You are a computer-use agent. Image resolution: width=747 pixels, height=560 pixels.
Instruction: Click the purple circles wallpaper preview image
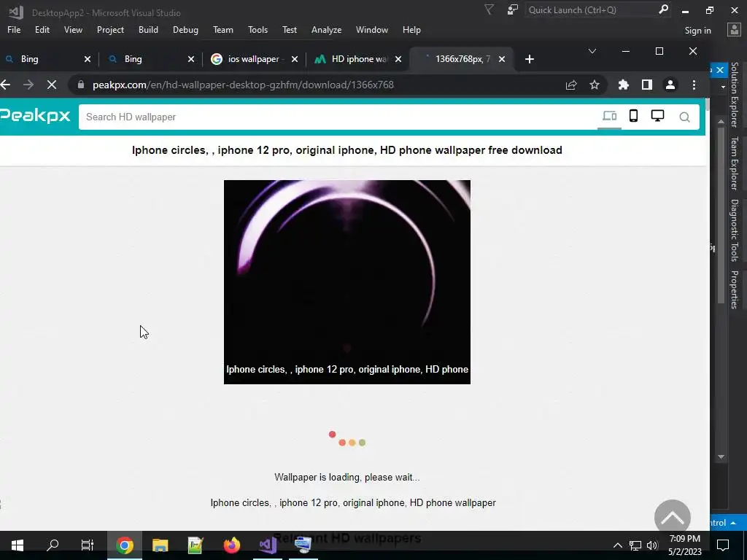pos(347,282)
